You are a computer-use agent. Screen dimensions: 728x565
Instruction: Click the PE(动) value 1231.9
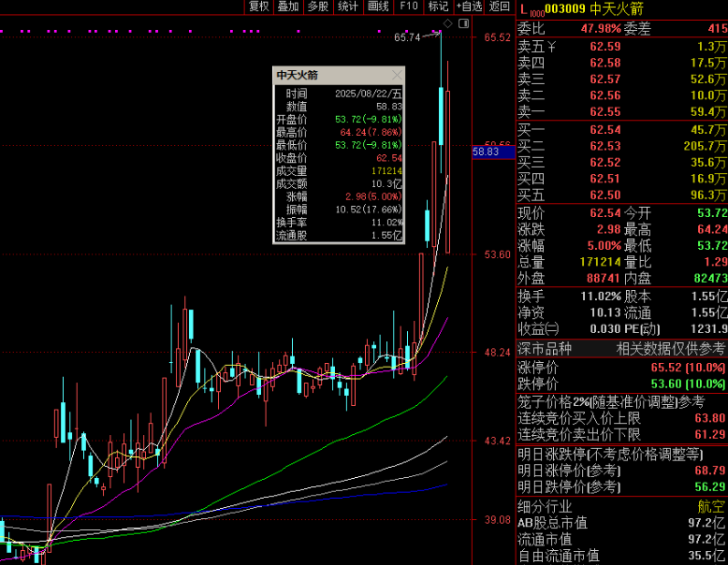709,328
